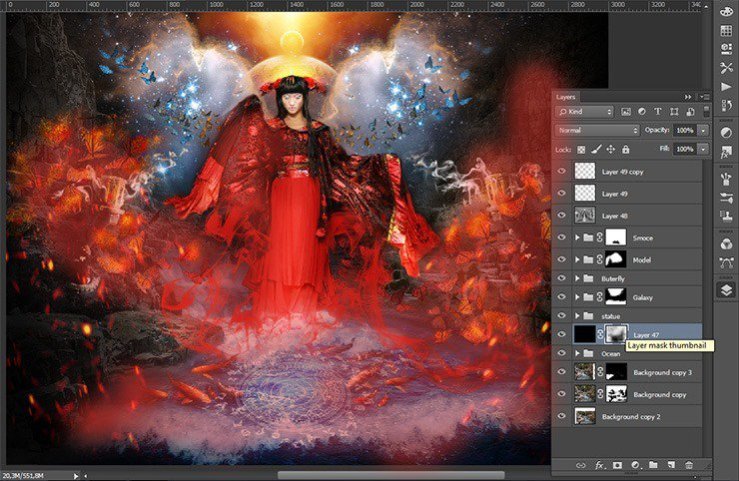Expand the Buterfly group
The height and width of the screenshot is (481, 739).
[577, 278]
